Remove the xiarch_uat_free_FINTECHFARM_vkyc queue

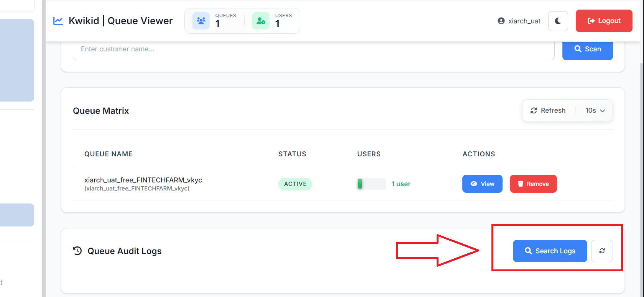(533, 184)
